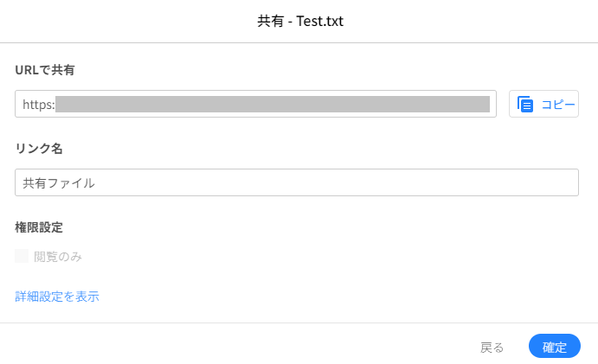Click the 権限設定 section heading
Screen dimensions: 598x364
39,227
